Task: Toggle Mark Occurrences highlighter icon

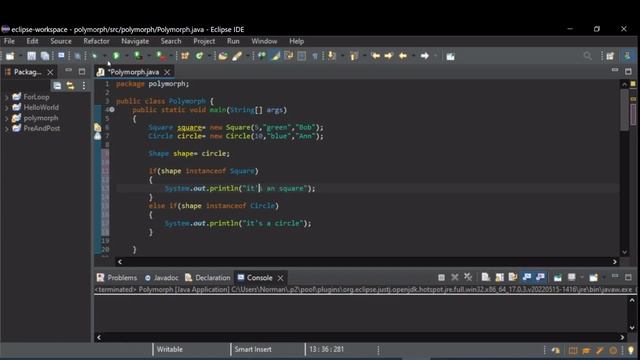Action: point(276,56)
